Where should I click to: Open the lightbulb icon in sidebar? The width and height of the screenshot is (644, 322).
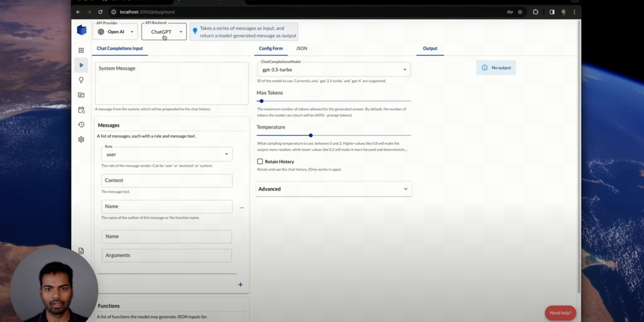coord(81,80)
